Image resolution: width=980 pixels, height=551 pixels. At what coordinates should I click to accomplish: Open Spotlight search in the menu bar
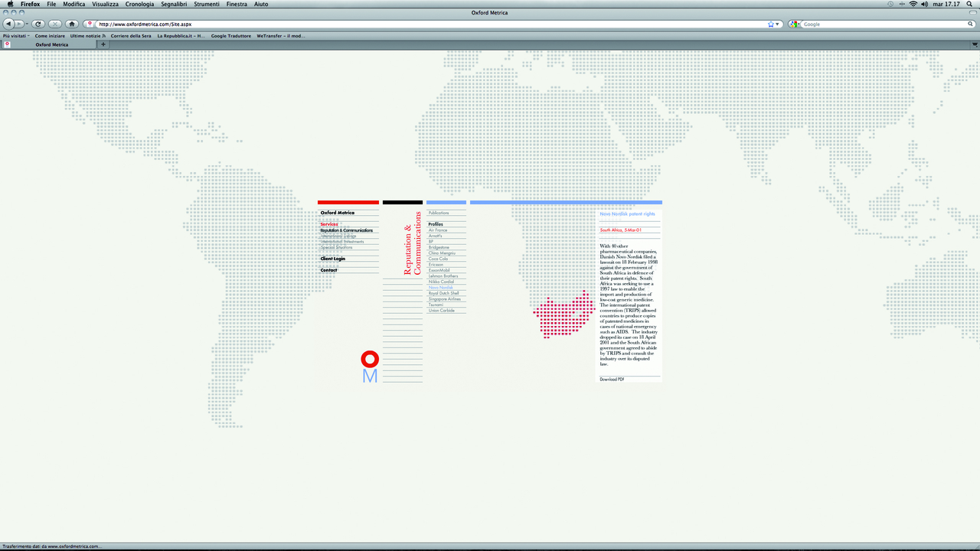point(971,4)
